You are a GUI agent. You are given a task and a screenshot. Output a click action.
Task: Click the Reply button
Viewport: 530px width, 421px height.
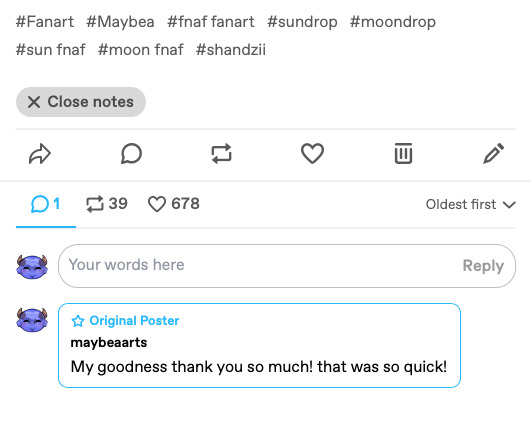[483, 266]
